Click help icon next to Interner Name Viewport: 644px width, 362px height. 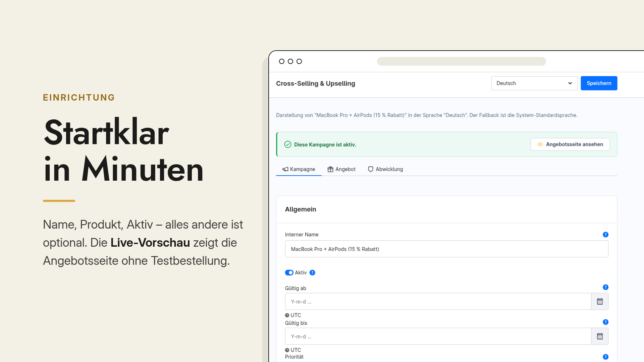pos(605,235)
